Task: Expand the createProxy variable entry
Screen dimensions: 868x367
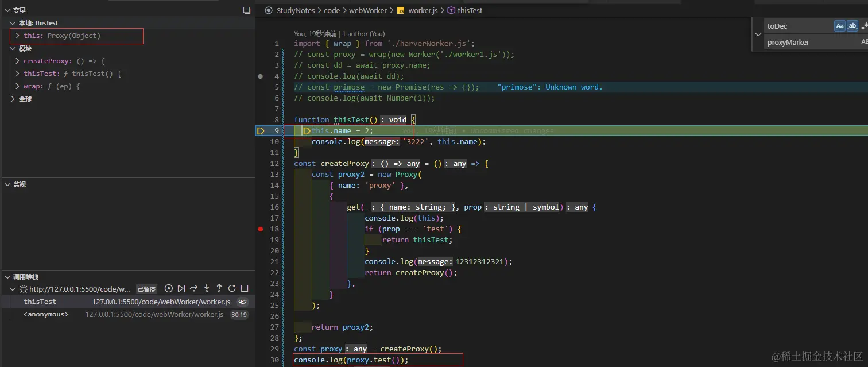Action: [x=18, y=61]
